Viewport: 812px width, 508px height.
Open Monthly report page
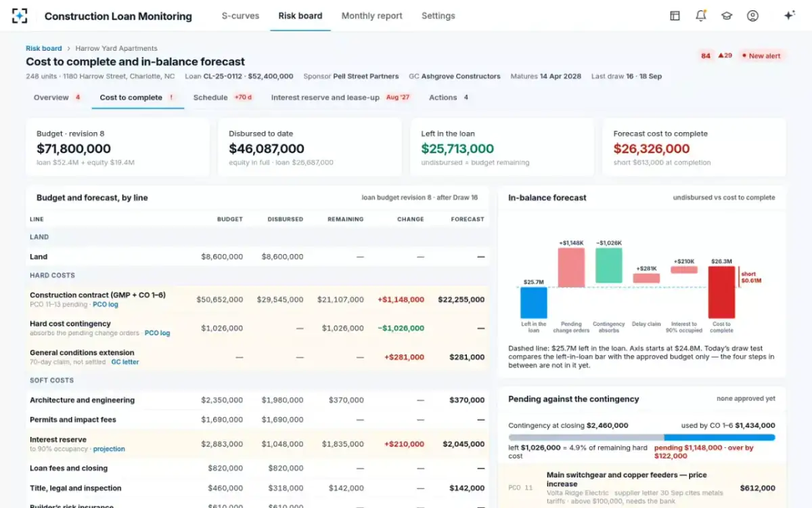(x=371, y=16)
